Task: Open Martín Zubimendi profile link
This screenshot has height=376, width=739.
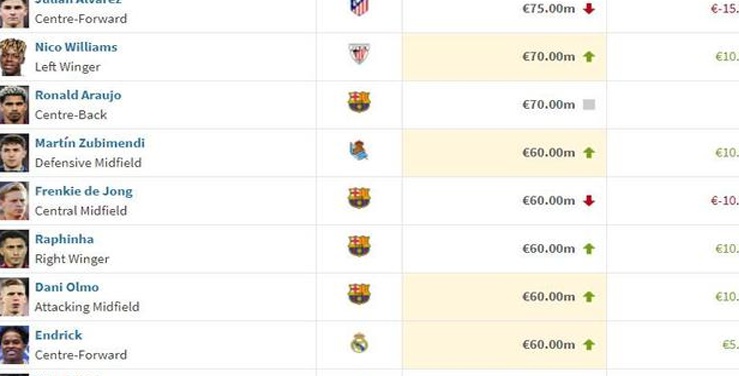Action: click(90, 143)
